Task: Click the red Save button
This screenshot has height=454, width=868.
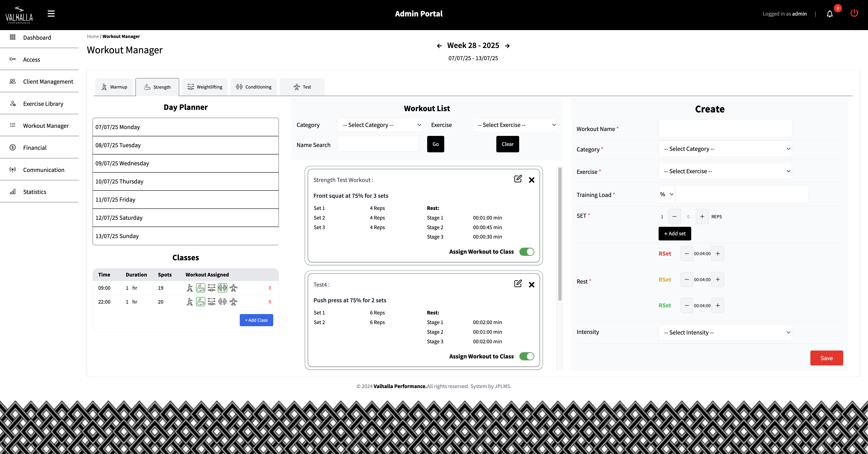Action: pyautogui.click(x=826, y=358)
